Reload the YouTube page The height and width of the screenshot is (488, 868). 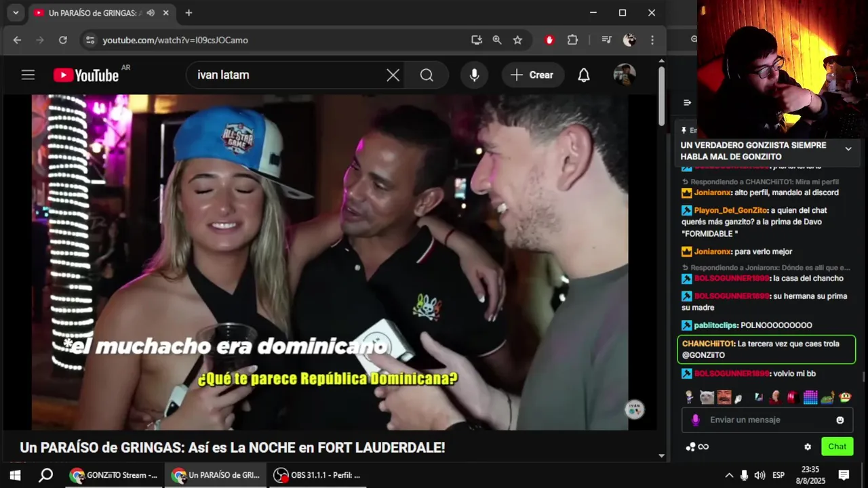tap(63, 40)
